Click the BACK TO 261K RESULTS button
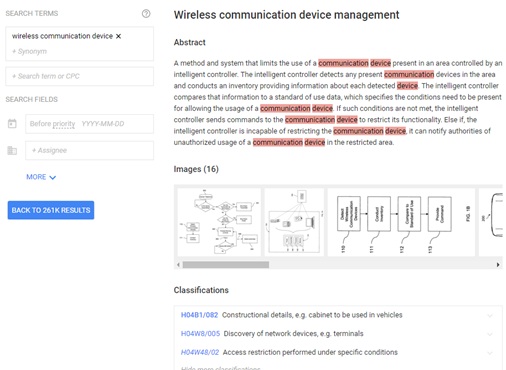Screen dimensions: 506x370 pyautogui.click(x=51, y=210)
